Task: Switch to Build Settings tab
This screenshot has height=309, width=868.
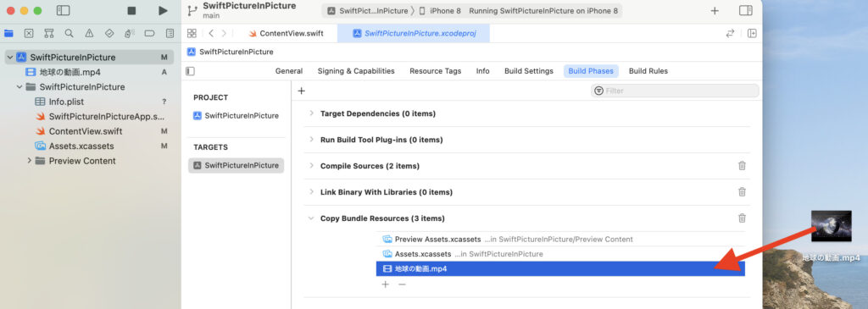Action: pos(529,71)
